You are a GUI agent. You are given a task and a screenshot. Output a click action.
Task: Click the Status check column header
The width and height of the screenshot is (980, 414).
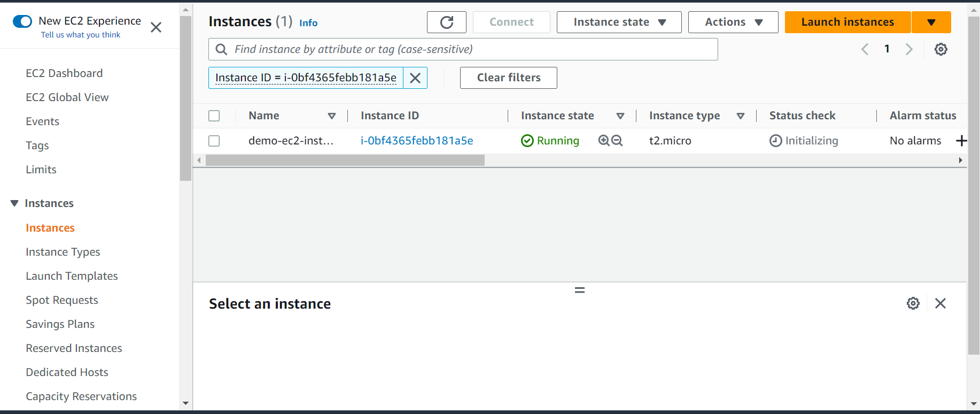803,116
